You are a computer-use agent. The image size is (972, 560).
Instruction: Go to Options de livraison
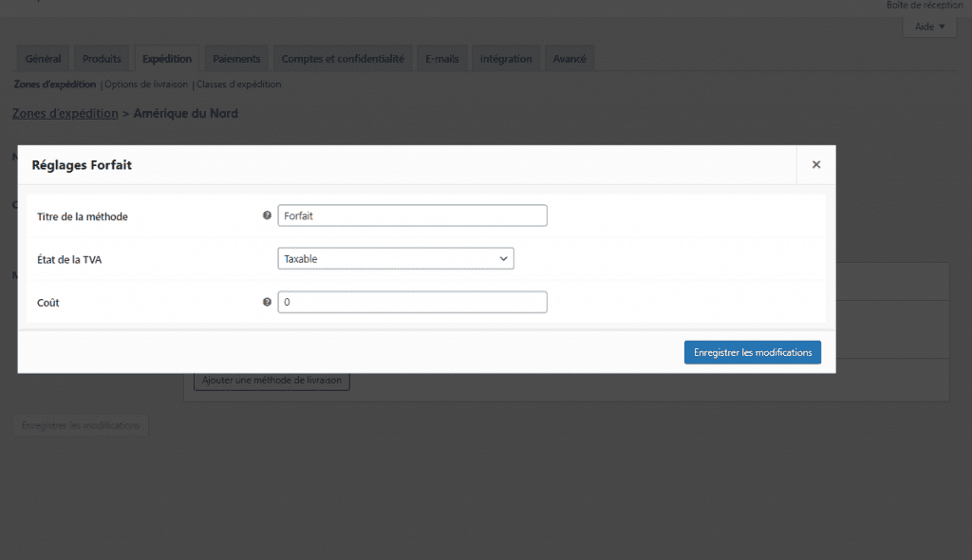pyautogui.click(x=145, y=84)
